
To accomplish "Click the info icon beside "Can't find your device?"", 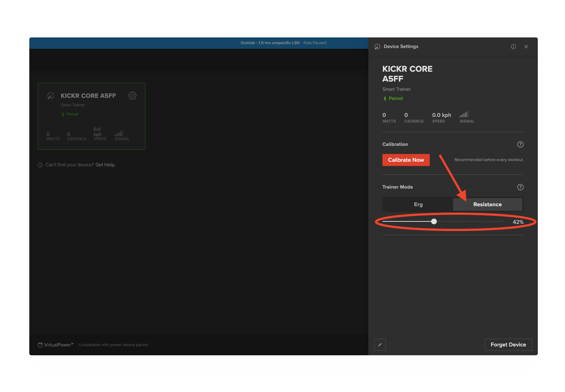I will tap(40, 165).
